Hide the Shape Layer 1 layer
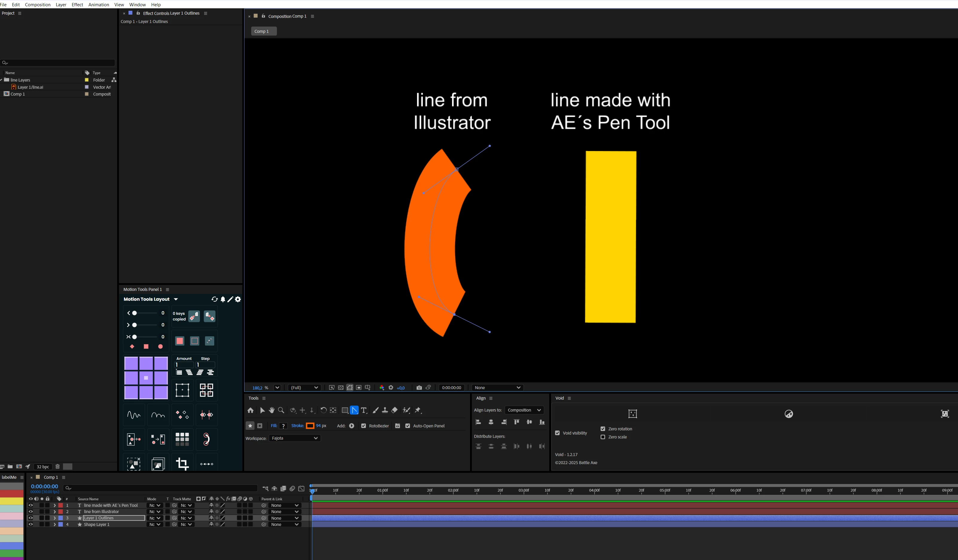The height and width of the screenshot is (560, 958). tap(31, 524)
